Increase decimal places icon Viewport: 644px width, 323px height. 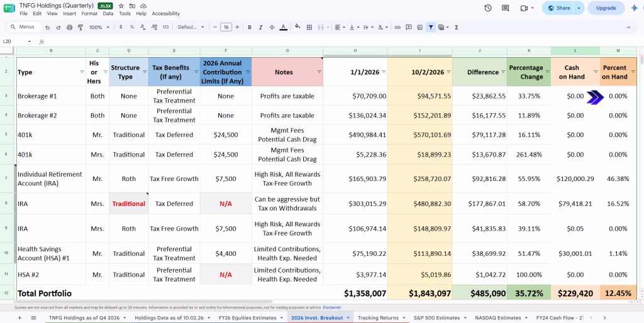[154, 27]
